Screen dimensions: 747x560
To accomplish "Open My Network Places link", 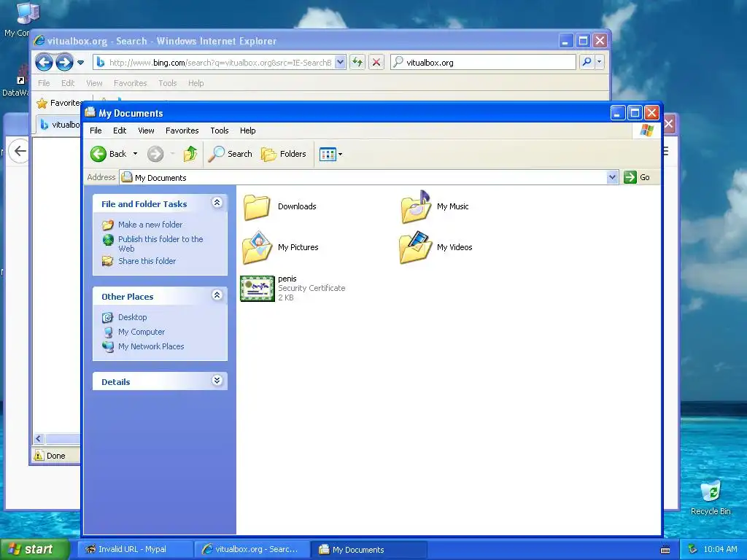I will point(151,346).
